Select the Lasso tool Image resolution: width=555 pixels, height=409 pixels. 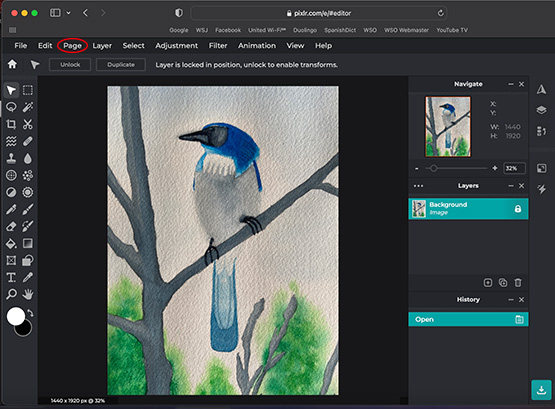pos(11,107)
